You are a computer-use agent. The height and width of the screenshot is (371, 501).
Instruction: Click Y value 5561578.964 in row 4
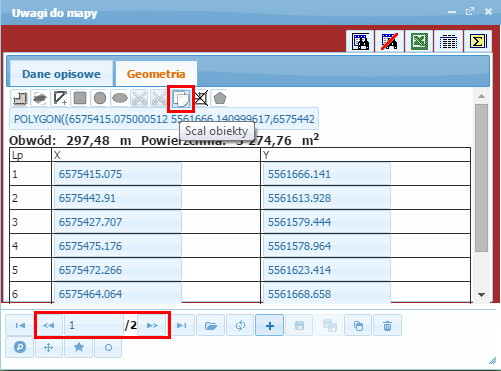click(327, 246)
